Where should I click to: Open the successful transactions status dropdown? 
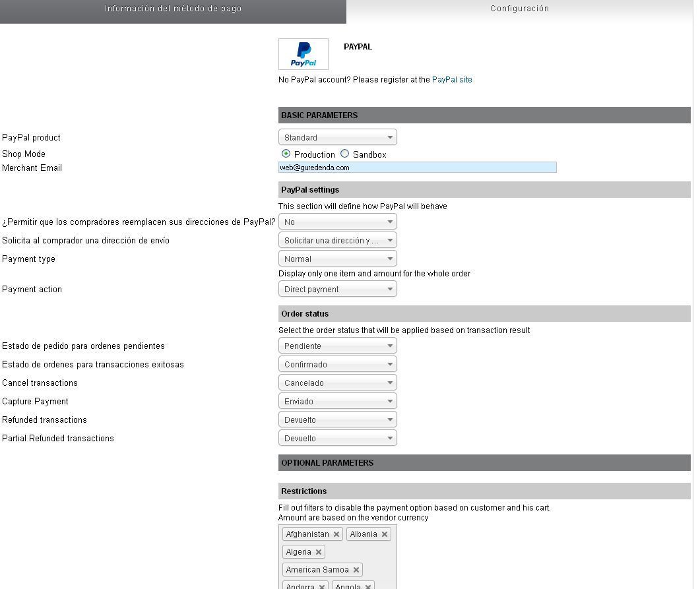(338, 364)
